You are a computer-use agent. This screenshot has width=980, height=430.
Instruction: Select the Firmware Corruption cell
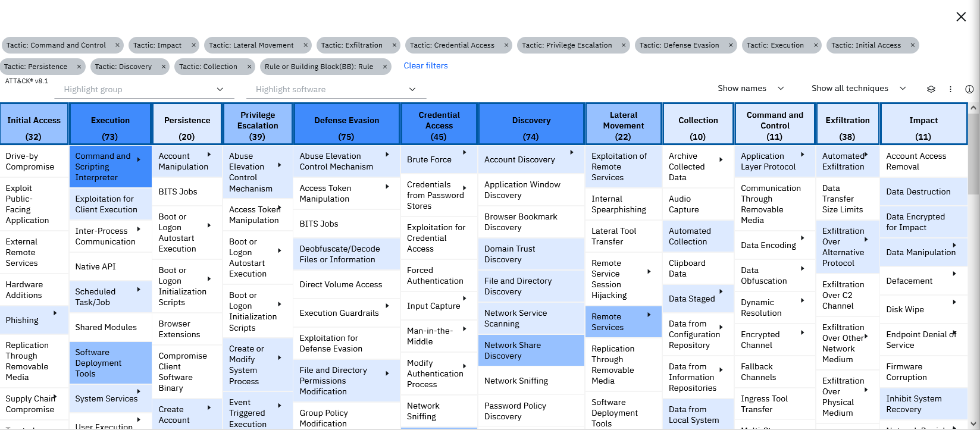coord(924,372)
